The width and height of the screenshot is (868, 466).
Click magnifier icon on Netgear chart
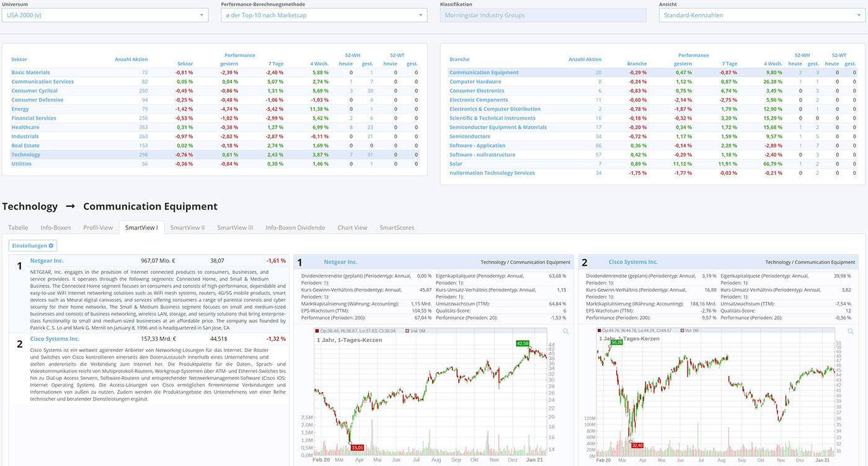[565, 332]
